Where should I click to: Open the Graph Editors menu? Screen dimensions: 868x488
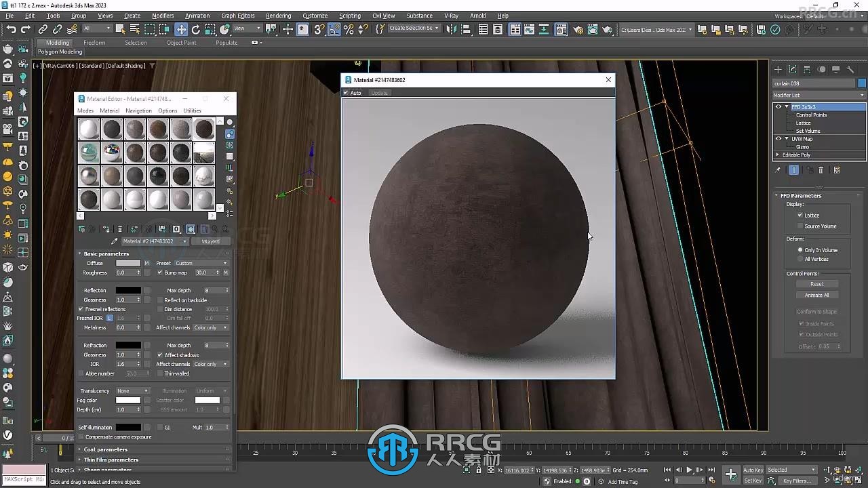pos(237,16)
